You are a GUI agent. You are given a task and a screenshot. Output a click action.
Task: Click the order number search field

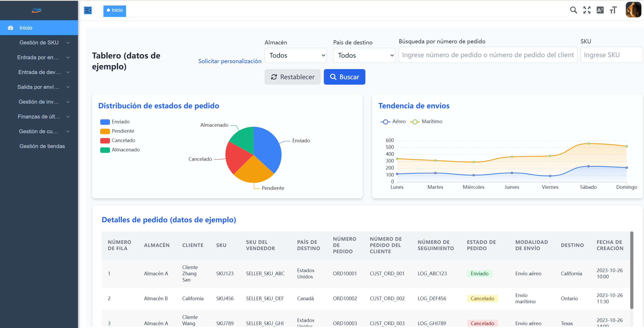pos(488,55)
